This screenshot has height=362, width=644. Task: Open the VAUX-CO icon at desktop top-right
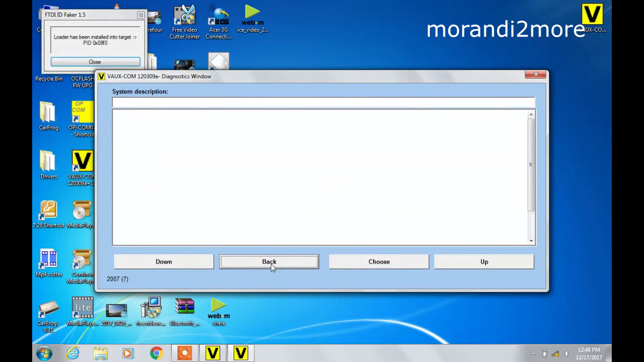592,19
